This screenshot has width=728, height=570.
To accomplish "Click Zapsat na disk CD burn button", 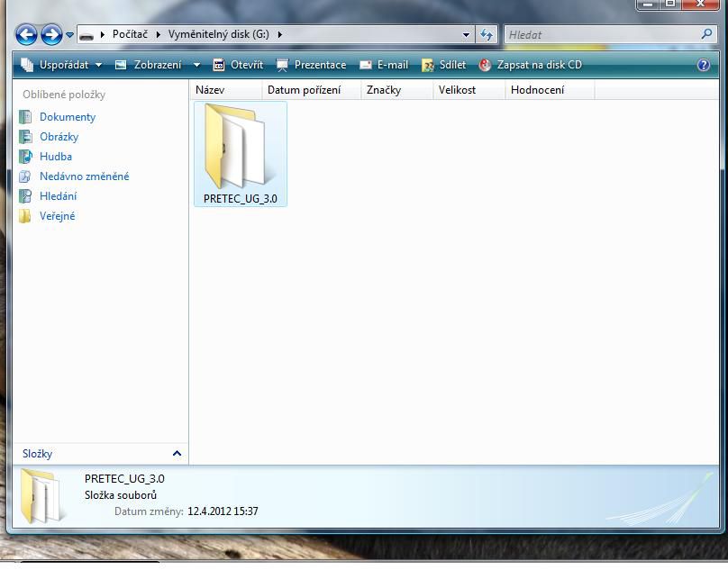I will coord(530,65).
